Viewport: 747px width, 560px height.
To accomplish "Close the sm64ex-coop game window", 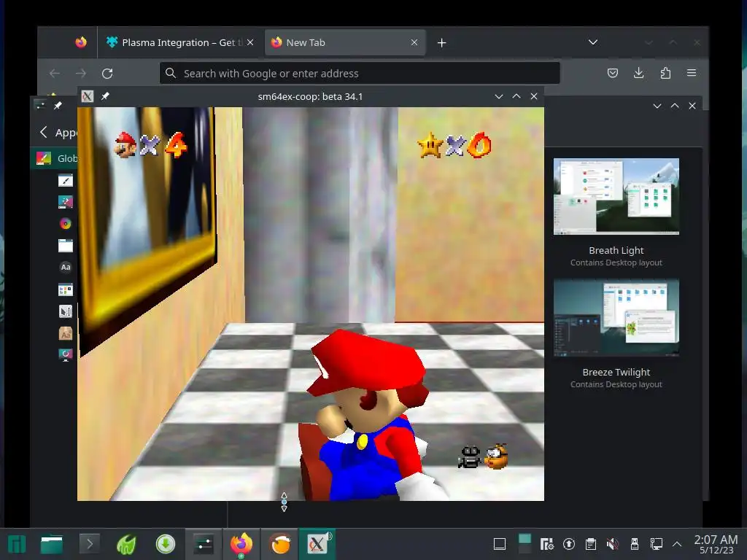I will click(534, 96).
